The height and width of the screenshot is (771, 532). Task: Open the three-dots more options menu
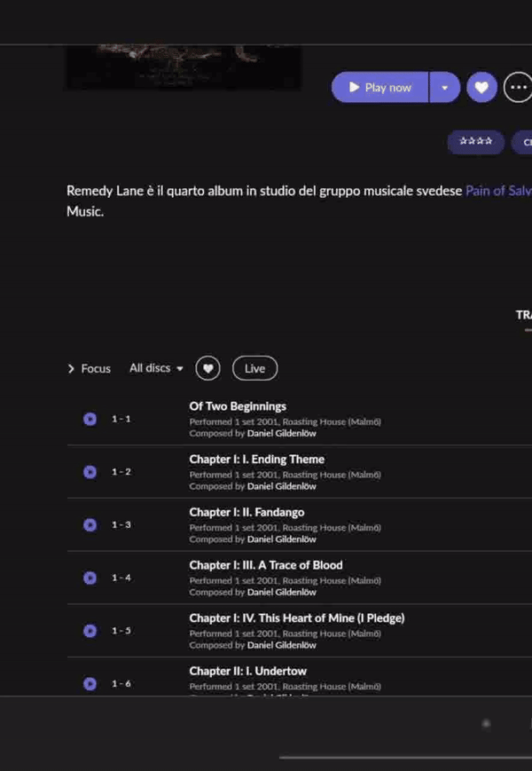pos(518,87)
